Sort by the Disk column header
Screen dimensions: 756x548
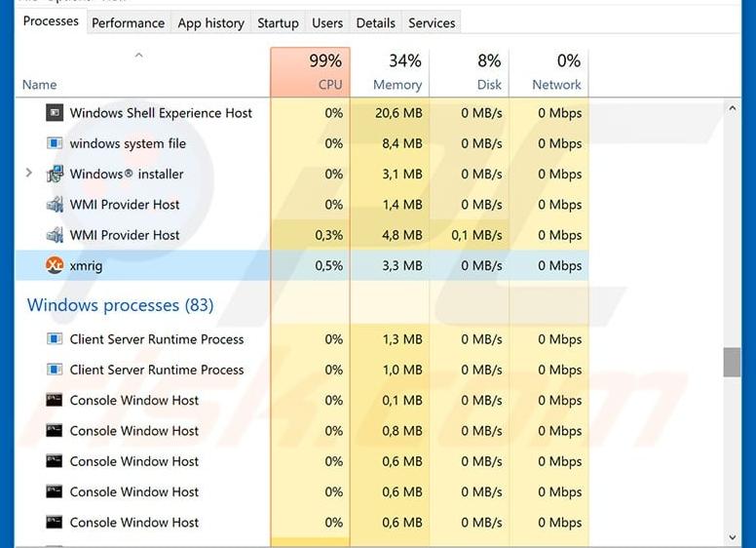(x=470, y=72)
